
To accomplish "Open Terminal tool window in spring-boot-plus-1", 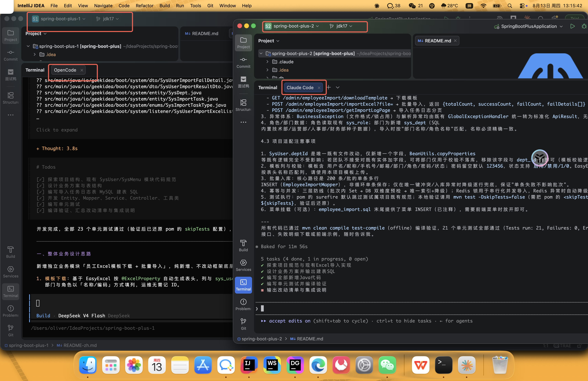I will 11,292.
